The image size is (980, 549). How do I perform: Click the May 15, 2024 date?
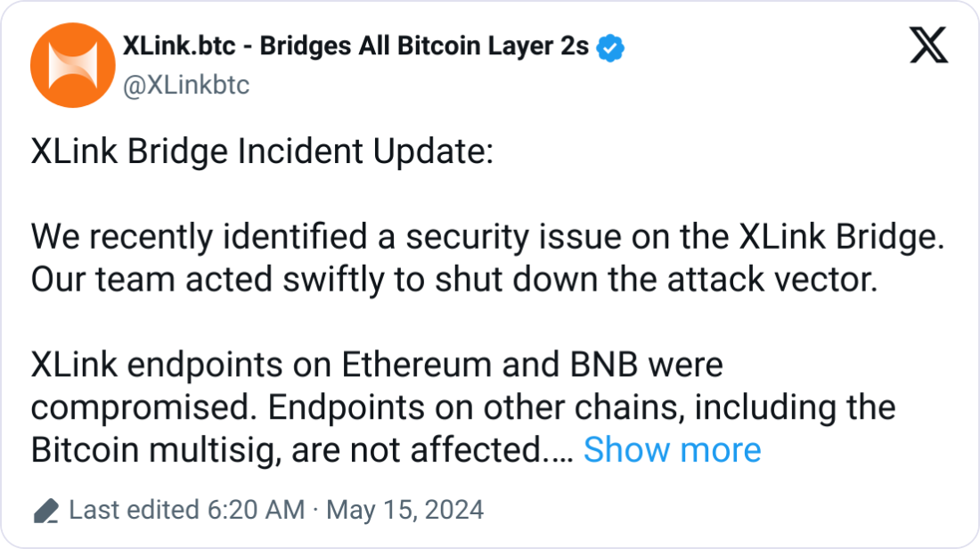point(405,510)
